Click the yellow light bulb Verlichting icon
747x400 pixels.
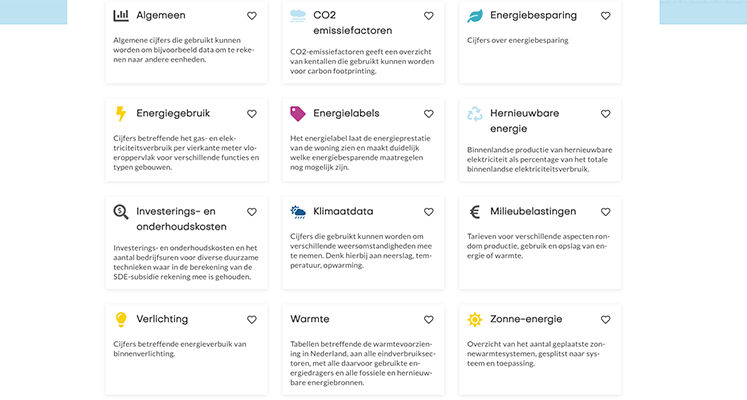coord(121,320)
